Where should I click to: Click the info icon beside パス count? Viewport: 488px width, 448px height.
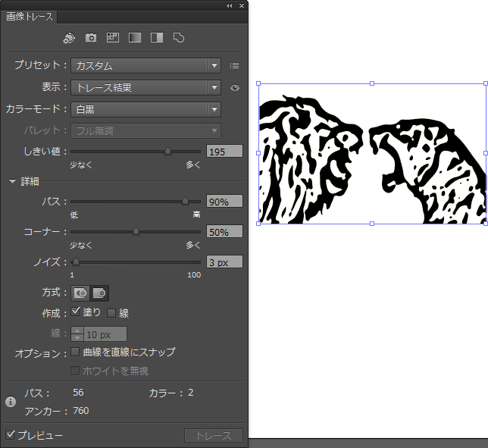coord(11,402)
